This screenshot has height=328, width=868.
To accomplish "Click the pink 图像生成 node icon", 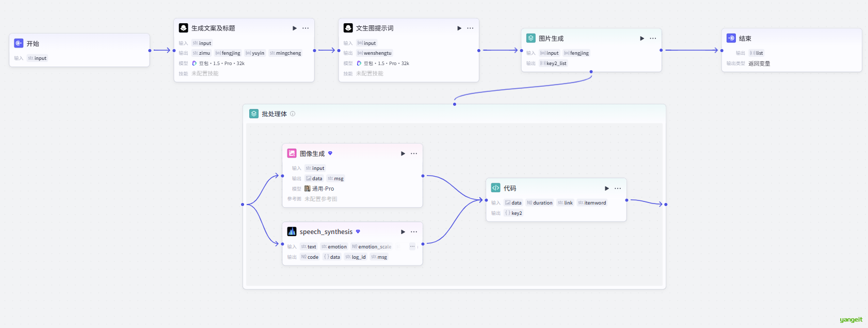I will (292, 153).
